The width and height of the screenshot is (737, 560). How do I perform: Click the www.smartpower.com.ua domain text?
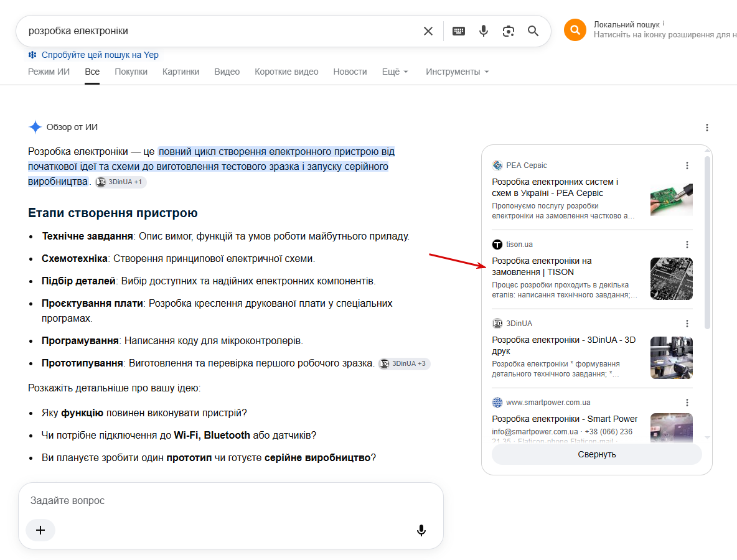pos(548,402)
